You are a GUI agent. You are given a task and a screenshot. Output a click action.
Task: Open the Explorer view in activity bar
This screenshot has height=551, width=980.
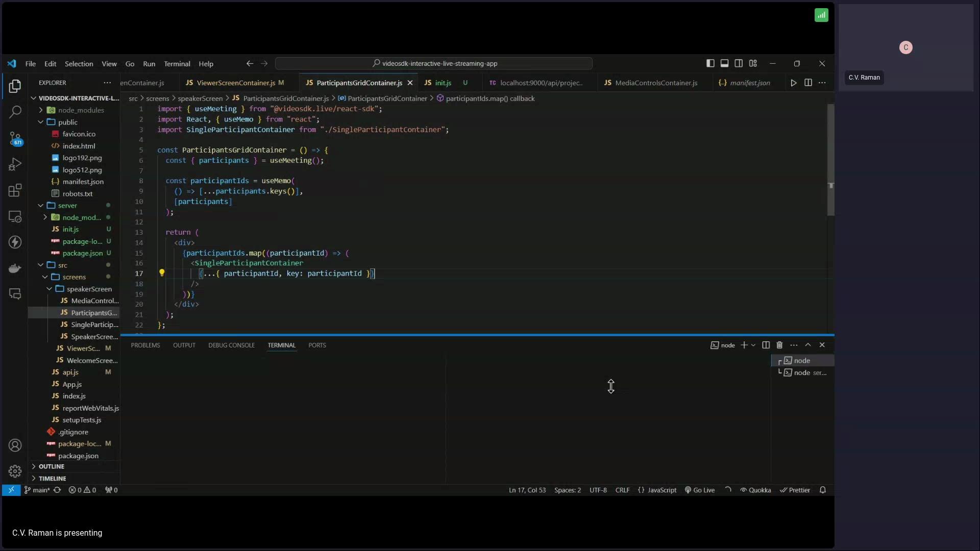(x=15, y=86)
